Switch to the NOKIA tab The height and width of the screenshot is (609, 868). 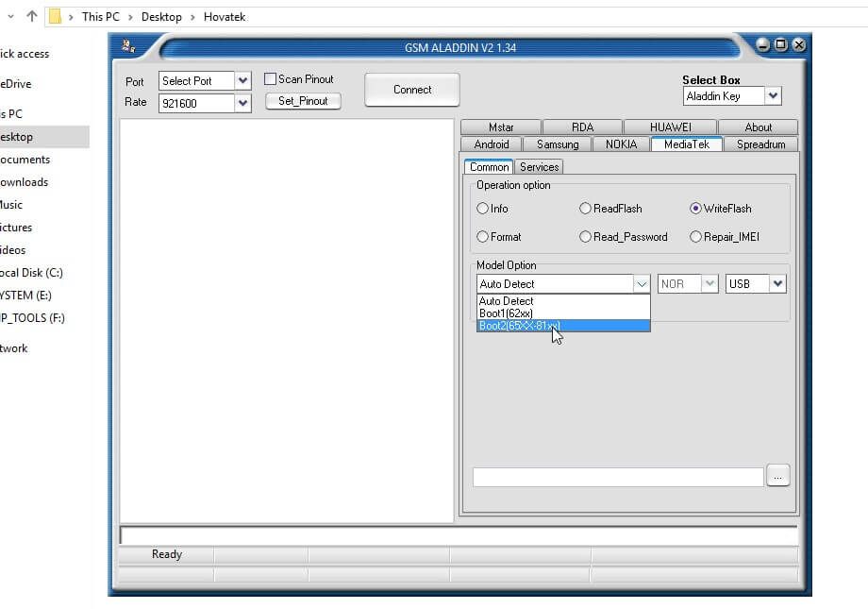[621, 144]
